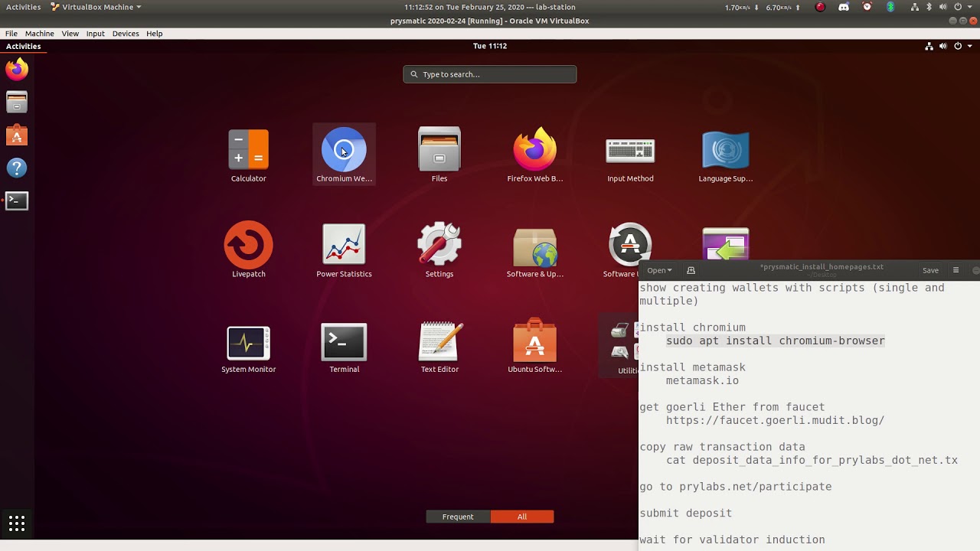The width and height of the screenshot is (980, 551).
Task: Click the host Discord tray icon
Action: click(x=844, y=7)
